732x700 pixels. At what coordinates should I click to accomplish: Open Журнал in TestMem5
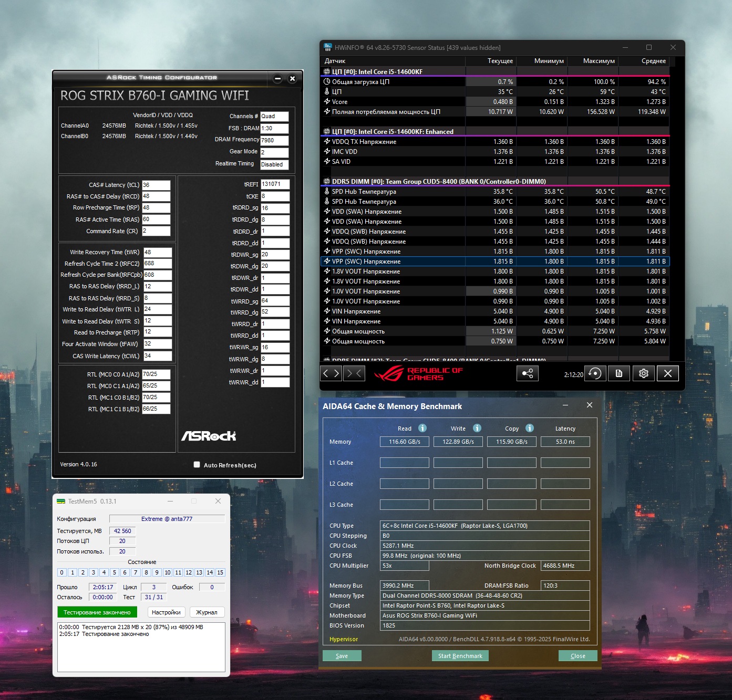(207, 612)
